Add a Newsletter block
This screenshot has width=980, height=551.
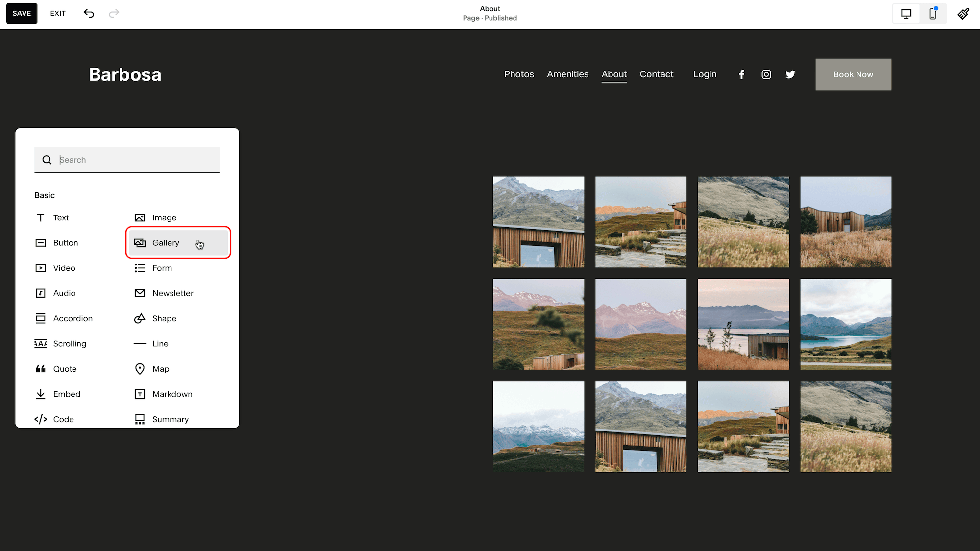point(172,293)
